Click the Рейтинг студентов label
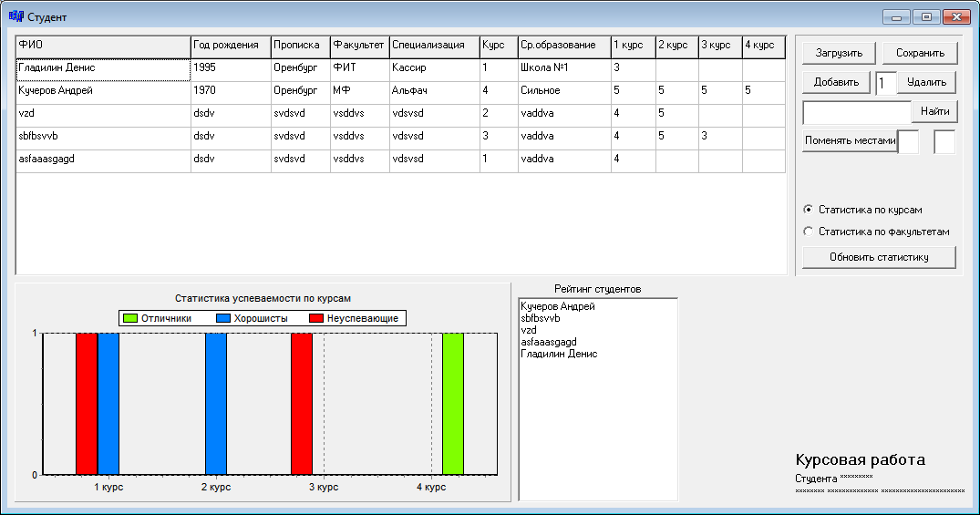Viewport: 980px width, 515px height. pos(597,289)
